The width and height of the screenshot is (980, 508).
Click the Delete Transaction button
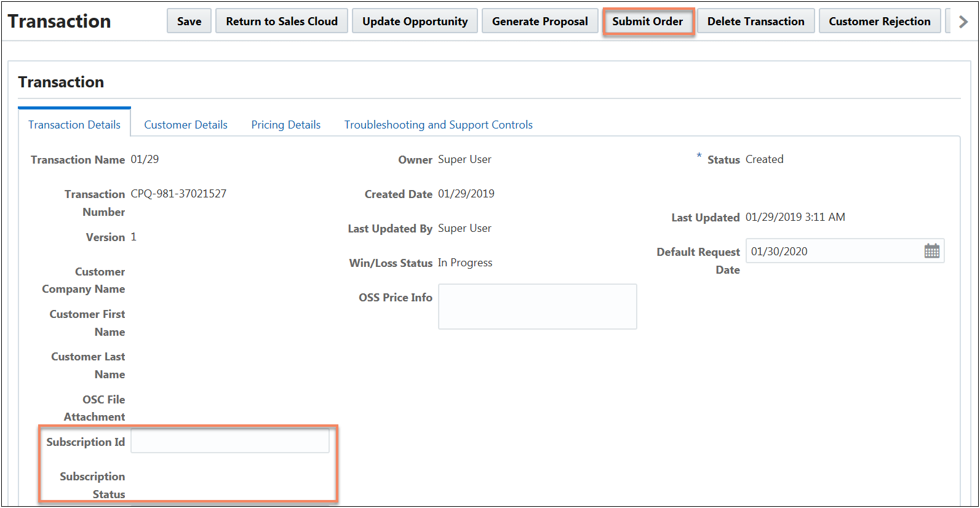755,22
